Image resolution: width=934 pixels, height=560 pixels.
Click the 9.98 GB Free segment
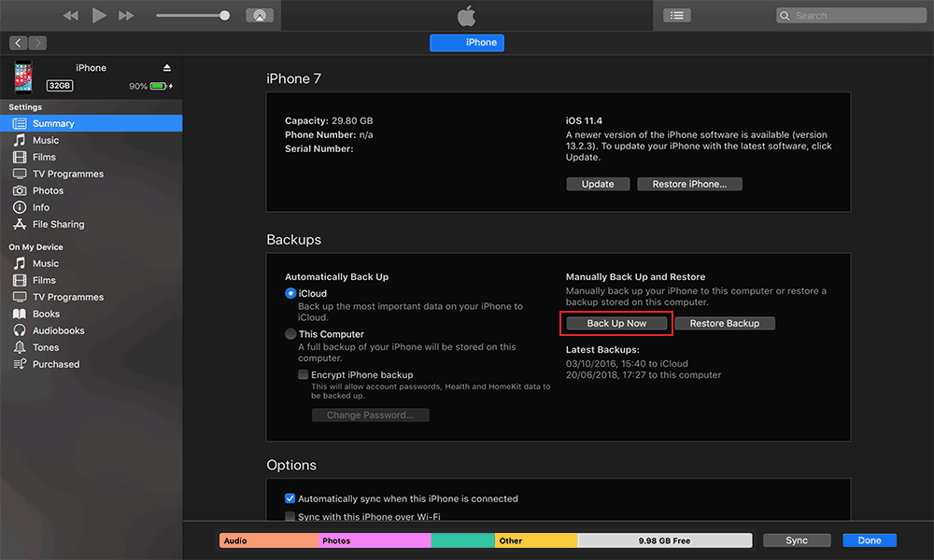point(665,540)
